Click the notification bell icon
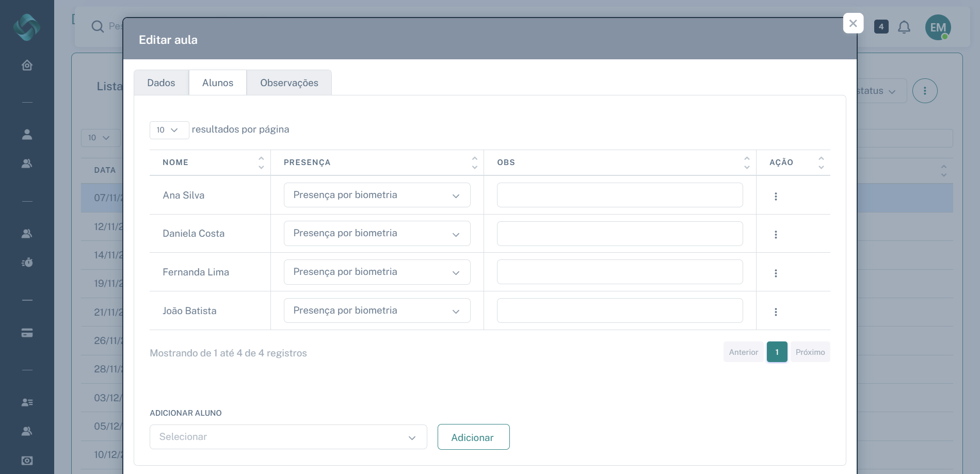The height and width of the screenshot is (474, 980). [x=904, y=27]
